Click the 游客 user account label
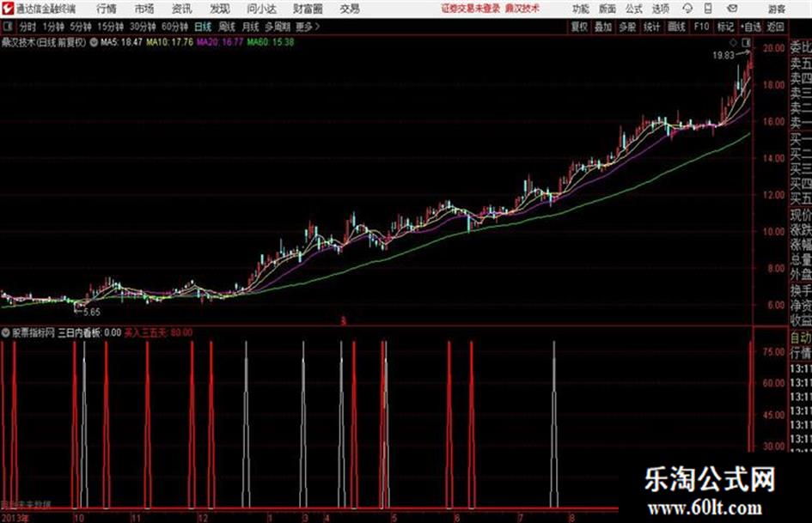Image resolution: width=812 pixels, height=523 pixels. (x=776, y=9)
